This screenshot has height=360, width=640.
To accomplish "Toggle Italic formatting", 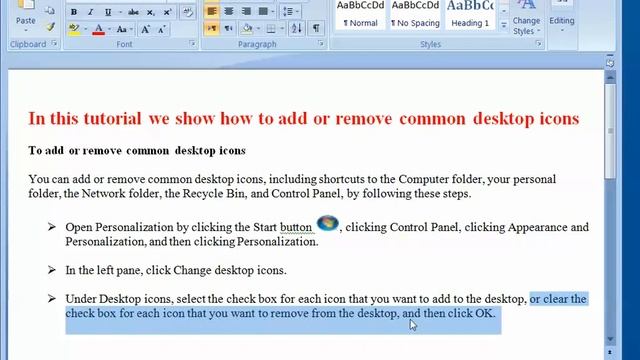I will 91,12.
